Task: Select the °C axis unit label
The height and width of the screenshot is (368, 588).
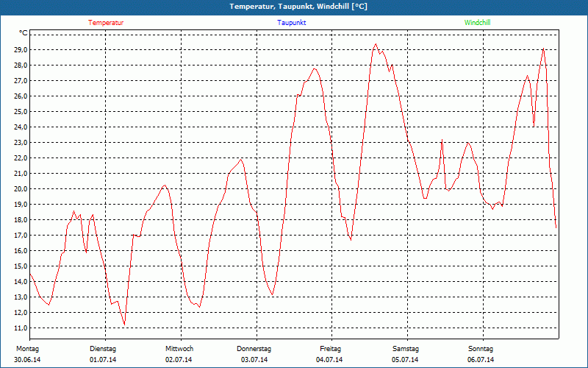Action: 24,33
